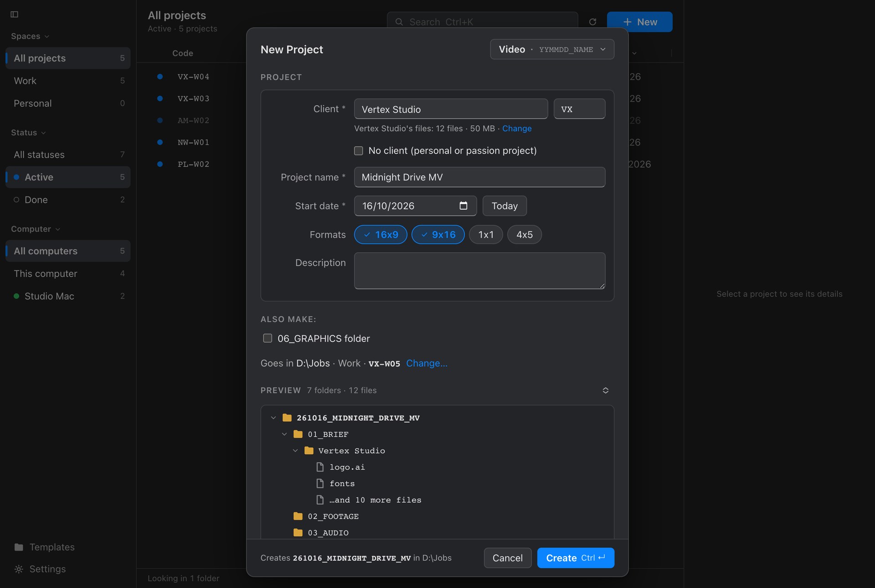Click the Templates folder icon

point(19,547)
